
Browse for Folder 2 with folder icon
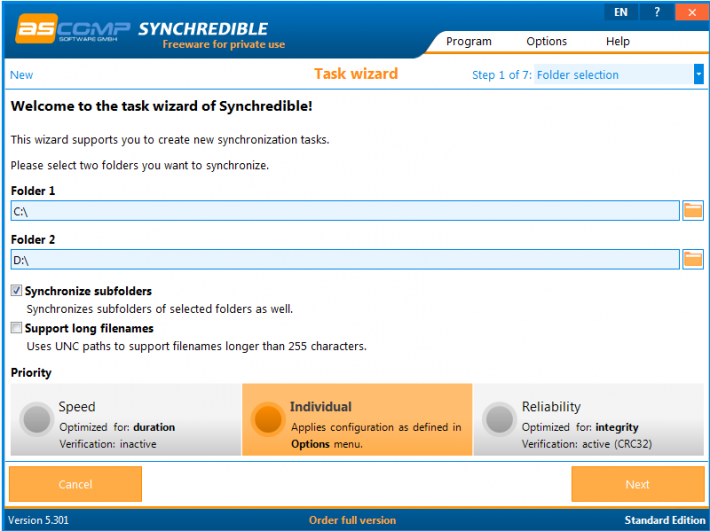point(693,259)
